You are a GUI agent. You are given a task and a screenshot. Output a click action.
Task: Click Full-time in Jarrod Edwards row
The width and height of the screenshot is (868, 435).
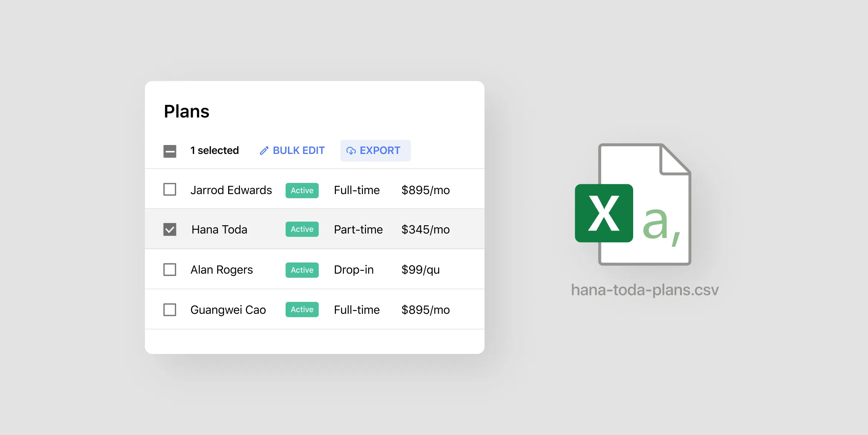(357, 190)
